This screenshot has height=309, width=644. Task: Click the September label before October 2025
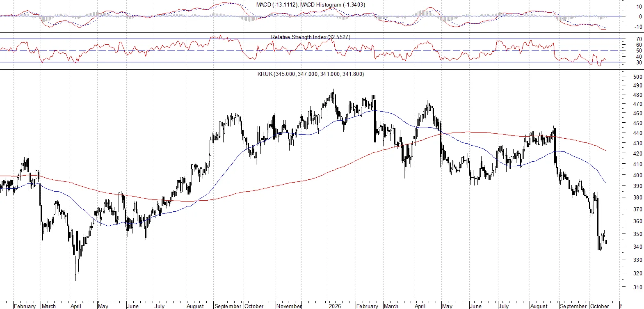(x=228, y=306)
